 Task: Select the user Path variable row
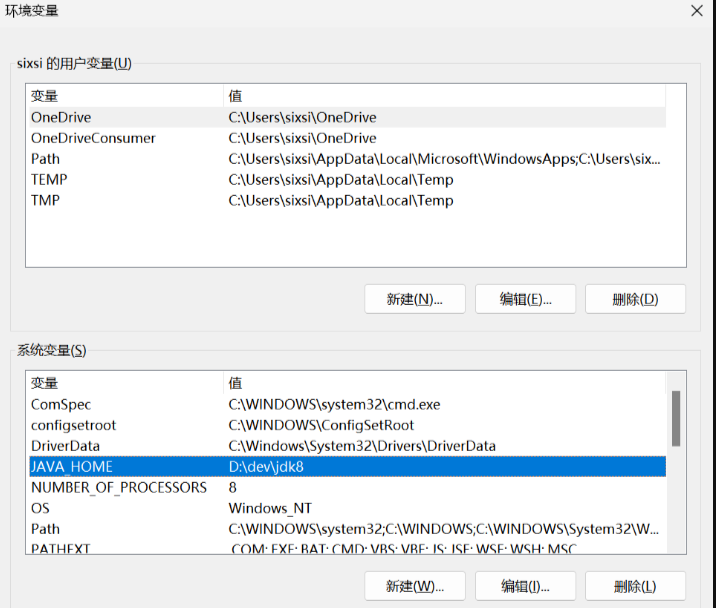(45, 159)
